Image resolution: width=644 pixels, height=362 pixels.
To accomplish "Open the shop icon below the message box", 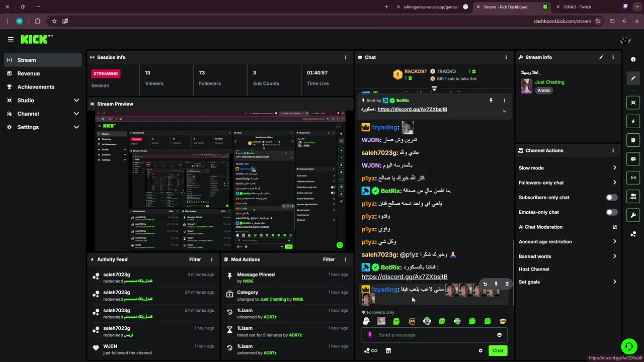I will 388,351.
